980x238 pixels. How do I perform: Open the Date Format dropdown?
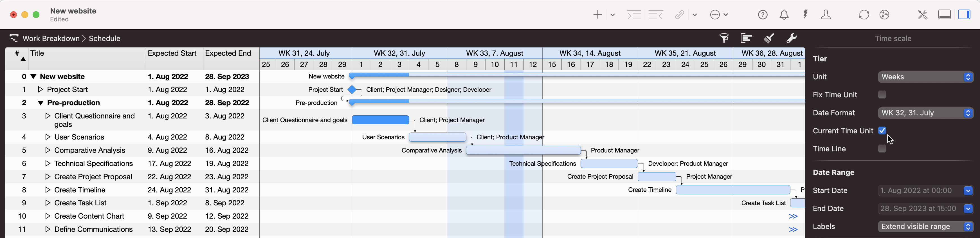[925, 113]
